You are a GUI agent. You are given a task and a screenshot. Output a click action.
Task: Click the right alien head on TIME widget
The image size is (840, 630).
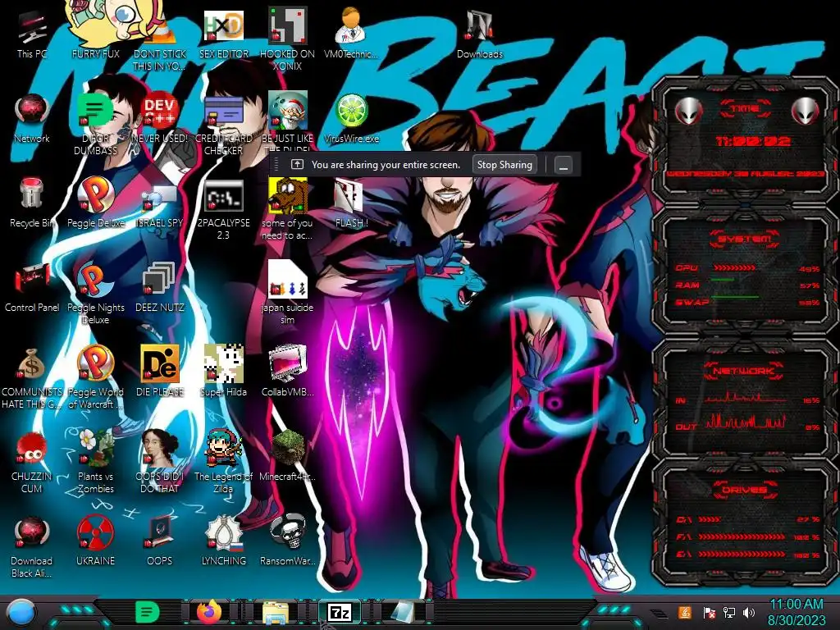[805, 111]
